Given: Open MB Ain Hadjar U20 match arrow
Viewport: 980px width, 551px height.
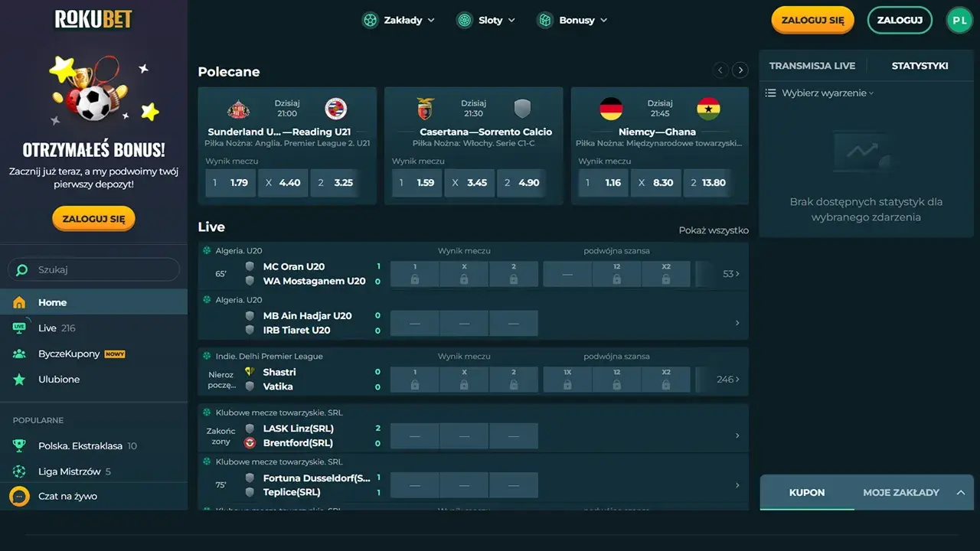Looking at the screenshot, I should (737, 323).
